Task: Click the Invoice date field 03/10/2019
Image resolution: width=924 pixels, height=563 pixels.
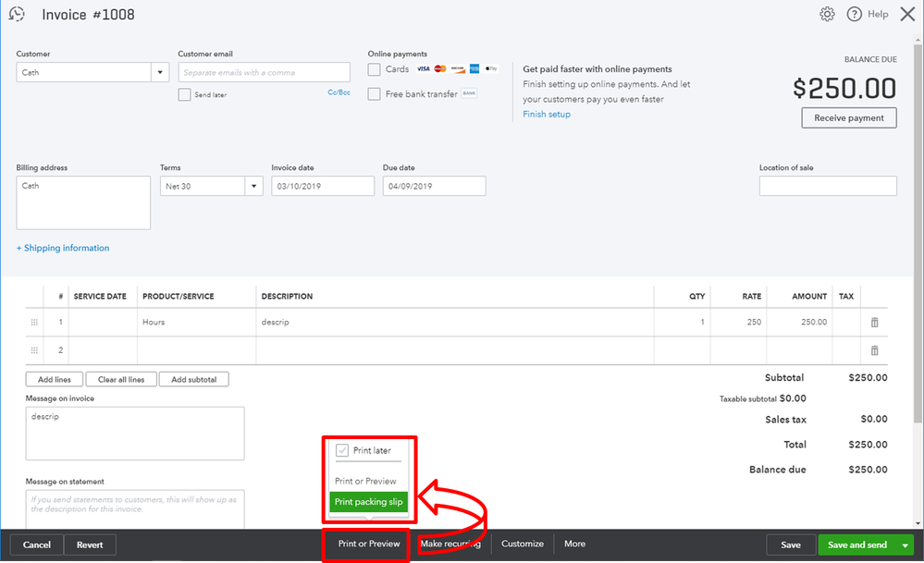Action: 323,186
